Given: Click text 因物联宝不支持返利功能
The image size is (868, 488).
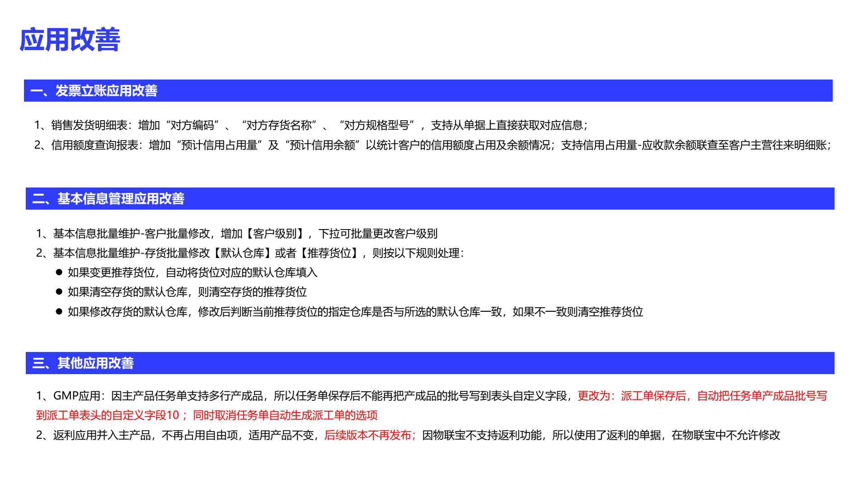Looking at the screenshot, I should 481,435.
